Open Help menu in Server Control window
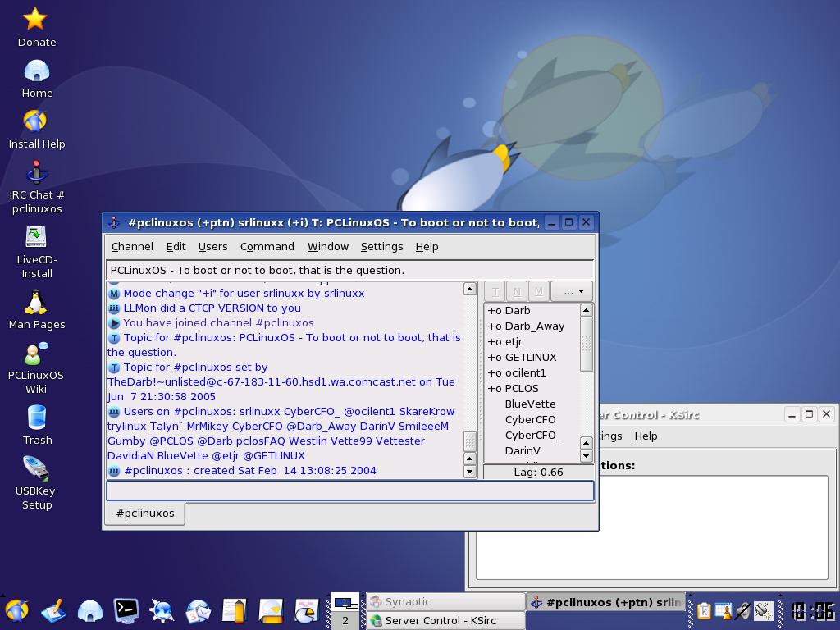 (646, 436)
